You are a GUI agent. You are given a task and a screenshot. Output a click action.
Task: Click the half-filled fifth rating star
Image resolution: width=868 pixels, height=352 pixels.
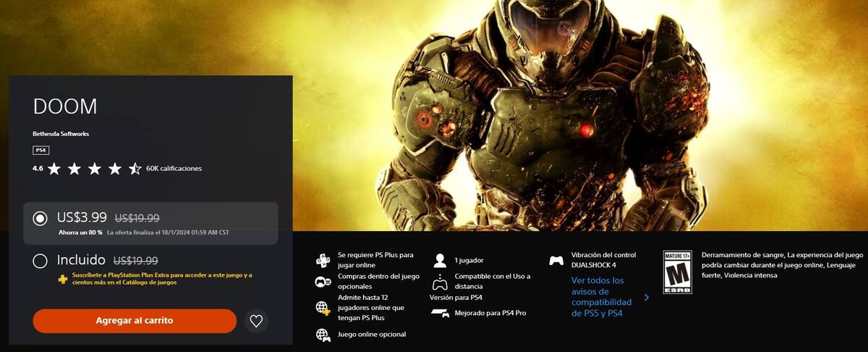point(135,168)
